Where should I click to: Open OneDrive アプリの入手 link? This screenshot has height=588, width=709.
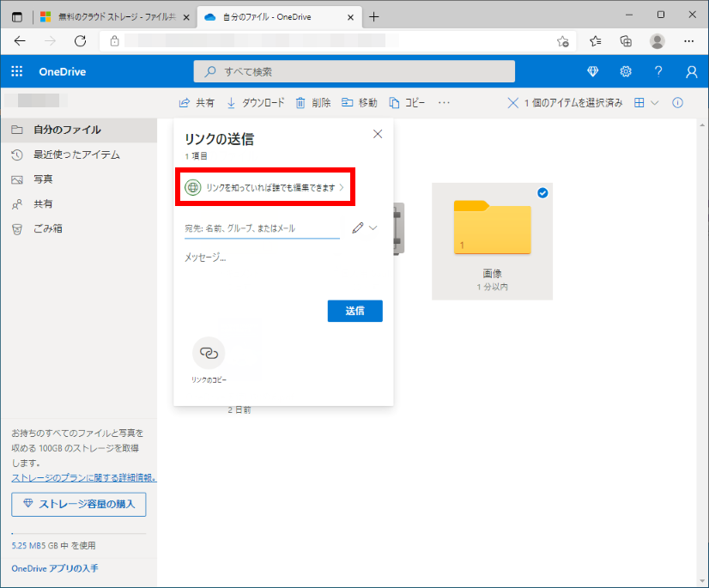pos(55,568)
